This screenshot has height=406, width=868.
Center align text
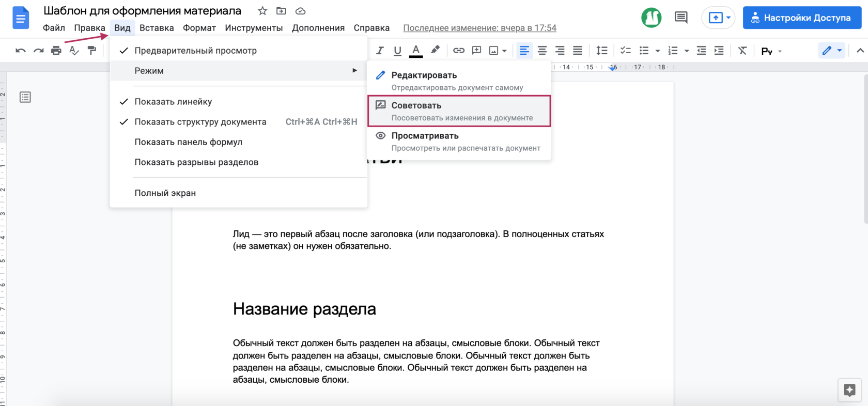[542, 51]
